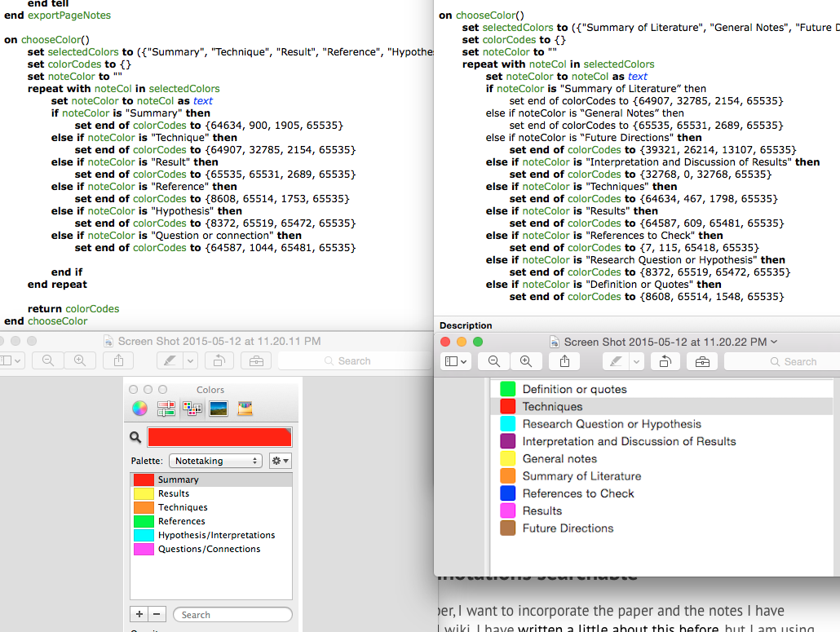Rotate the image in the 11.20.22 PM window
The image size is (840, 632).
click(664, 361)
